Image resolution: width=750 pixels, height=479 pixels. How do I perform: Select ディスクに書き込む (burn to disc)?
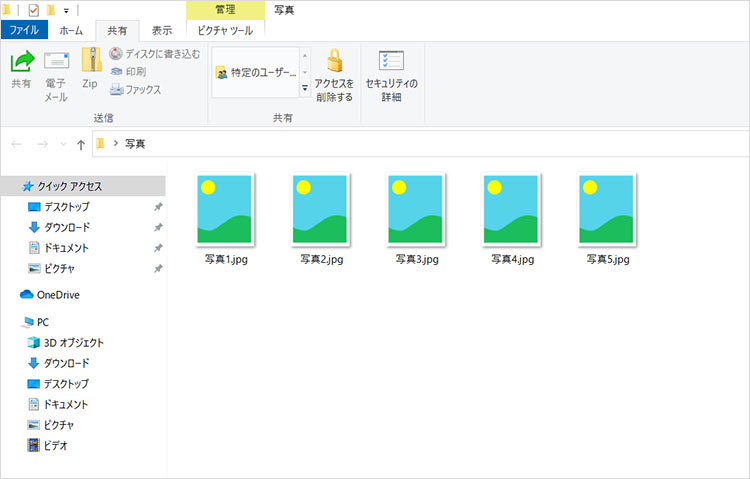coord(149,54)
